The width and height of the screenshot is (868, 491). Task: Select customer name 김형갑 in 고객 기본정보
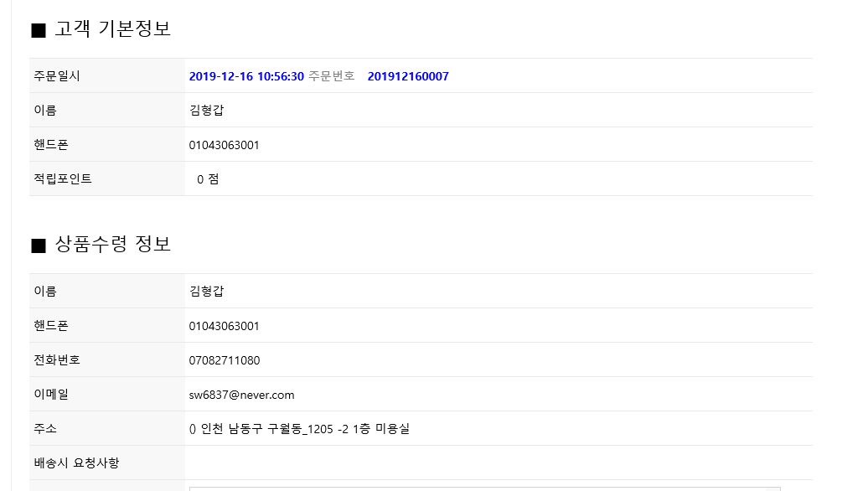(x=206, y=110)
